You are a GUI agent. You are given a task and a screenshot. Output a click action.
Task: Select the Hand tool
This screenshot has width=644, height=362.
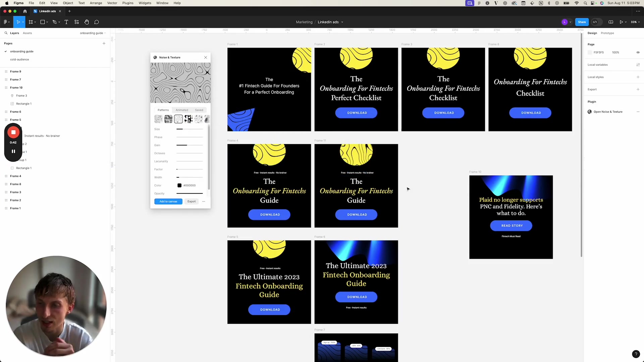[87, 22]
